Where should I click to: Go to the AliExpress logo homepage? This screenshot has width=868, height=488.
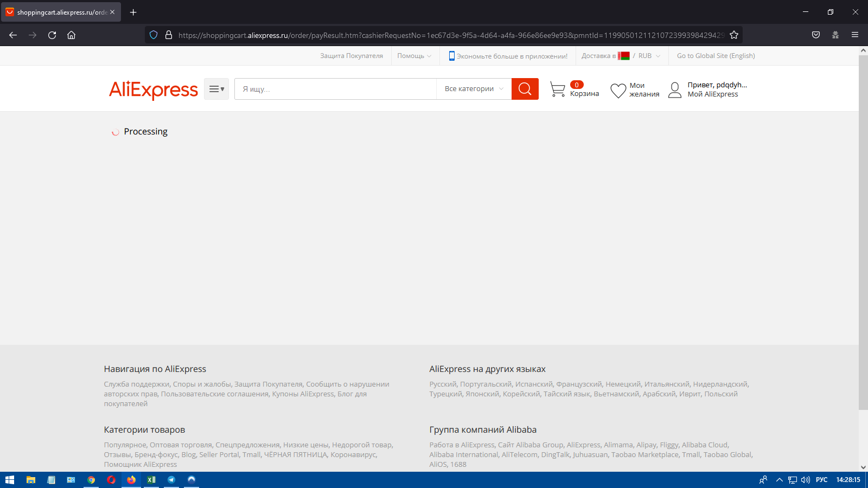click(x=154, y=89)
